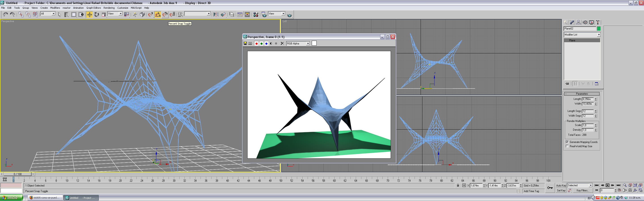Viewport: 644px width, 201px height.
Task: Click Configure Modifier Sets icon
Action: [x=597, y=84]
